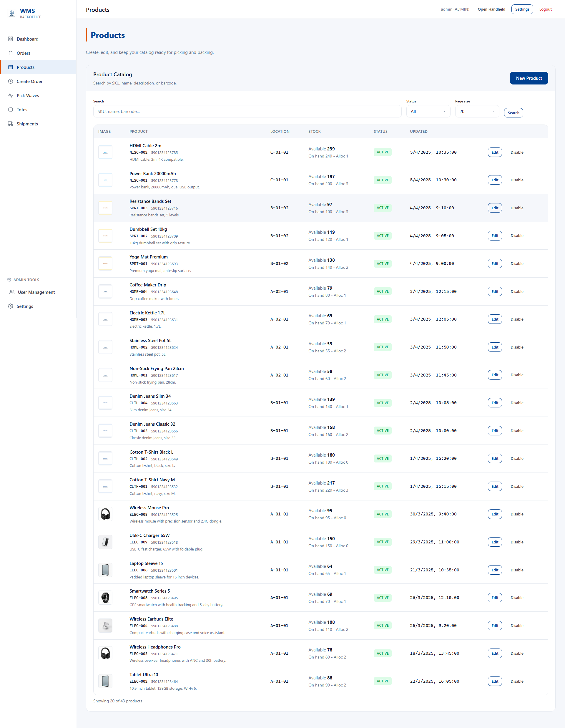
Task: Open the Page size dropdown
Action: tap(477, 111)
